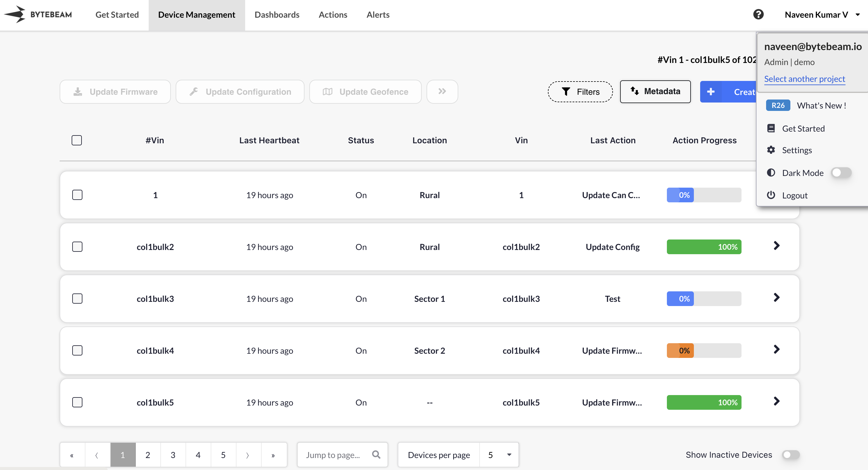The image size is (868, 470).
Task: Check the col1bulk3 row checkbox
Action: click(x=77, y=299)
